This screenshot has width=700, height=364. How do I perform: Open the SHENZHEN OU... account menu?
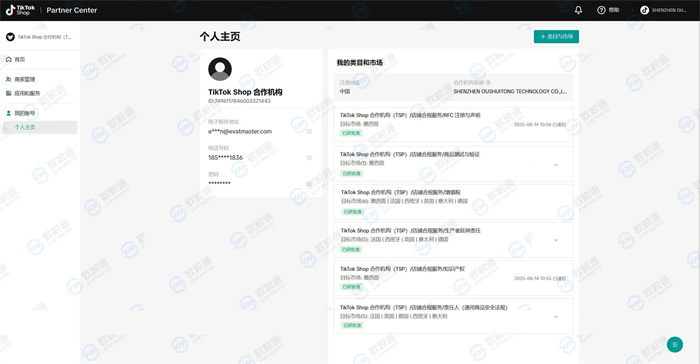[663, 10]
